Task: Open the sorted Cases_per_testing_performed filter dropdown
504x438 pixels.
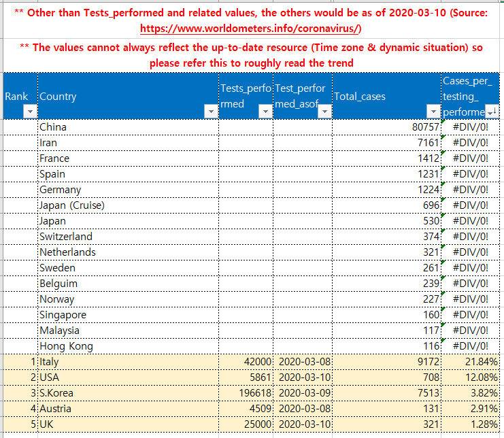Action: 492,112
